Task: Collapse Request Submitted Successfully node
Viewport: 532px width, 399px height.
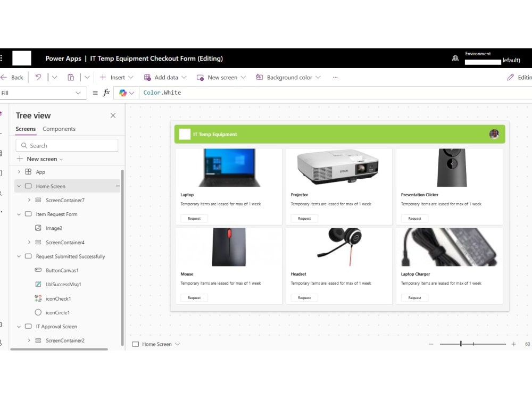Action: point(19,256)
